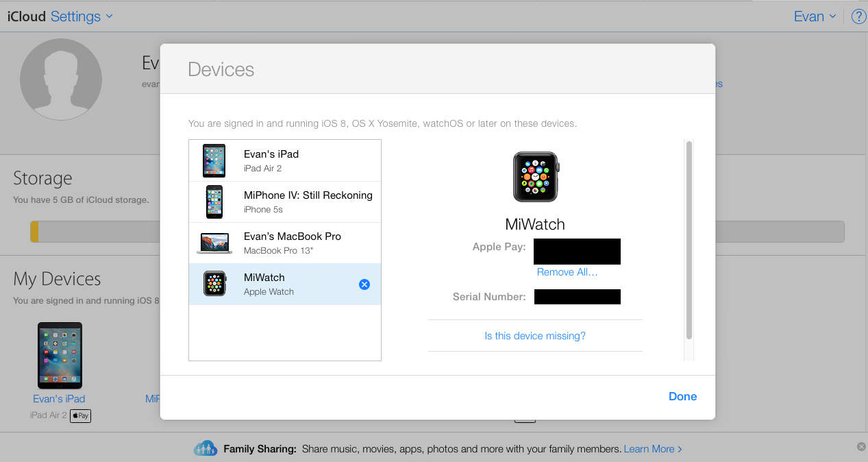Click the iPad image under My Devices
Viewport: 868px width, 462px height.
click(x=60, y=355)
